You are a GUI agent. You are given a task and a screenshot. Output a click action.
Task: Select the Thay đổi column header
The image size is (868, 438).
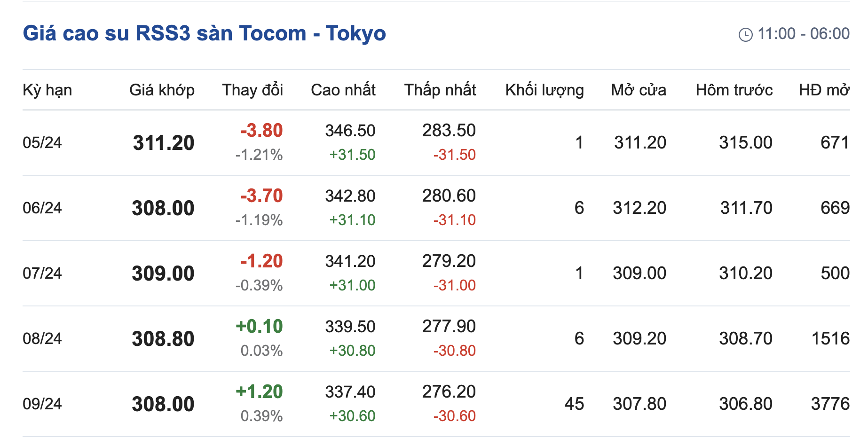pyautogui.click(x=253, y=90)
